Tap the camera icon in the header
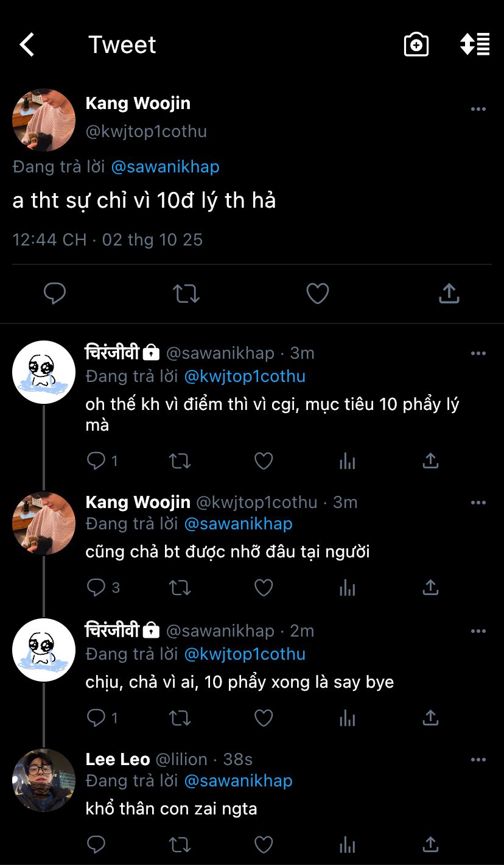The image size is (504, 865). tap(416, 45)
